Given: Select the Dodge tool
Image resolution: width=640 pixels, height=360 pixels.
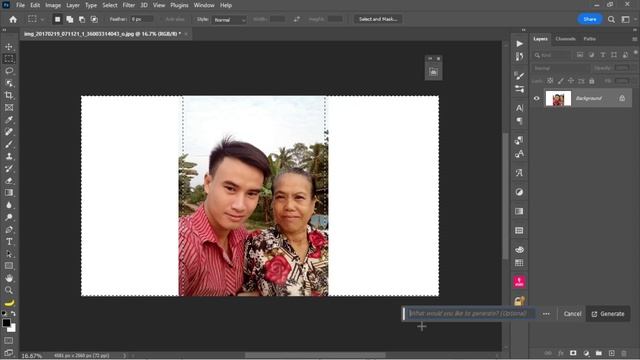Looking at the screenshot, I should pos(9,217).
